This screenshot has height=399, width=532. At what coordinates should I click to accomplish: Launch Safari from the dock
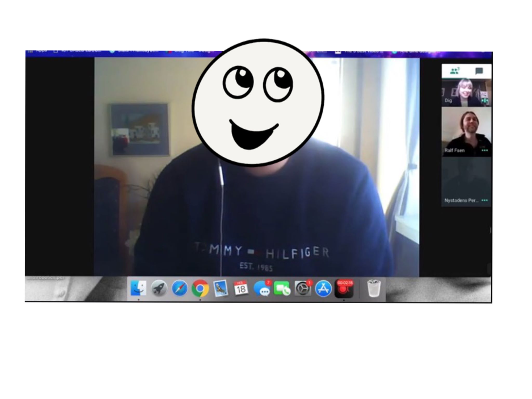point(179,288)
